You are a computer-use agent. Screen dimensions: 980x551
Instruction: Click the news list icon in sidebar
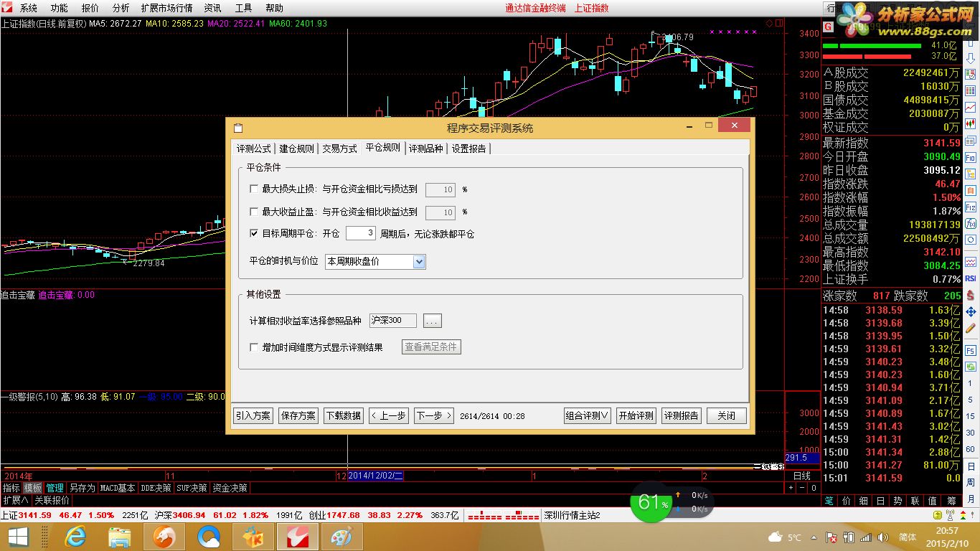click(x=971, y=141)
